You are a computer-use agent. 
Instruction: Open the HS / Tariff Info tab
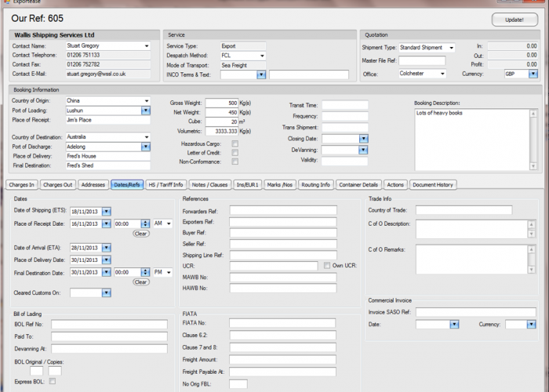coord(165,185)
